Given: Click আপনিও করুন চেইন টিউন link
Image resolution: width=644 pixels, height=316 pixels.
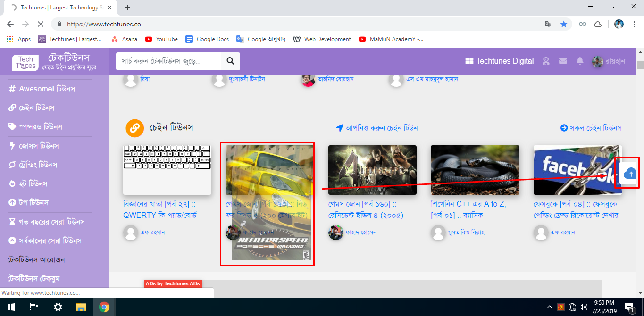Looking at the screenshot, I should [x=376, y=128].
